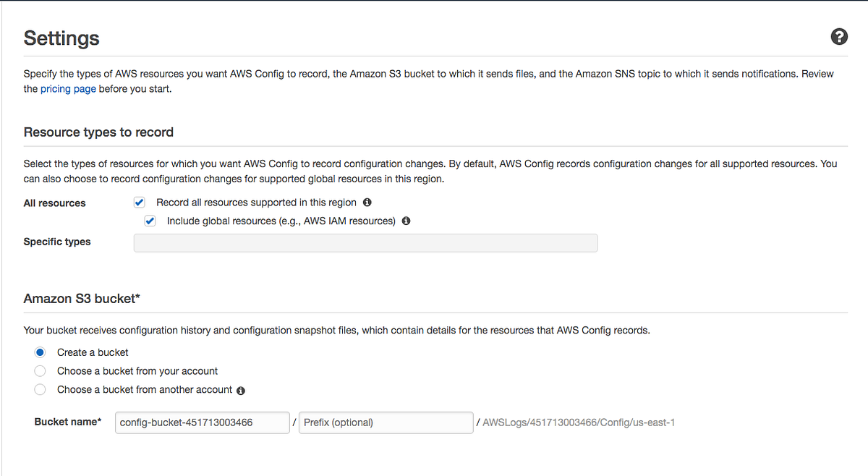Click the info icon beside Record all resources
The height and width of the screenshot is (476, 868).
pyautogui.click(x=367, y=203)
